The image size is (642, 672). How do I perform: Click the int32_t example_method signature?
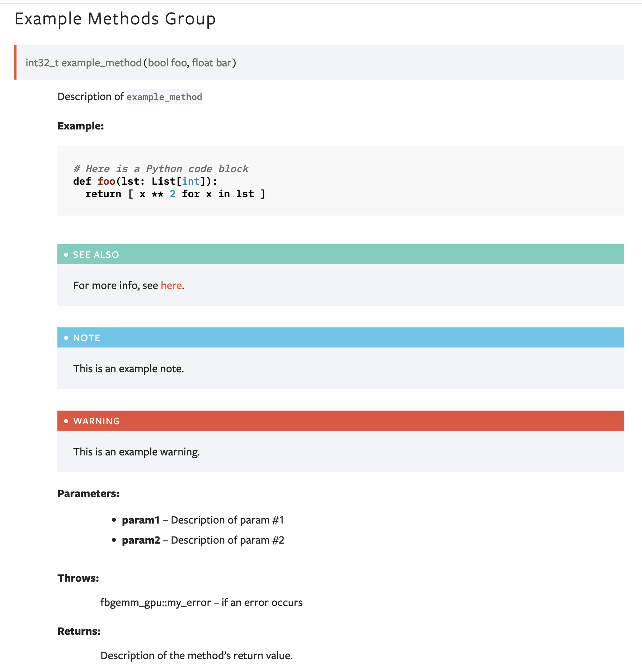pyautogui.click(x=131, y=63)
